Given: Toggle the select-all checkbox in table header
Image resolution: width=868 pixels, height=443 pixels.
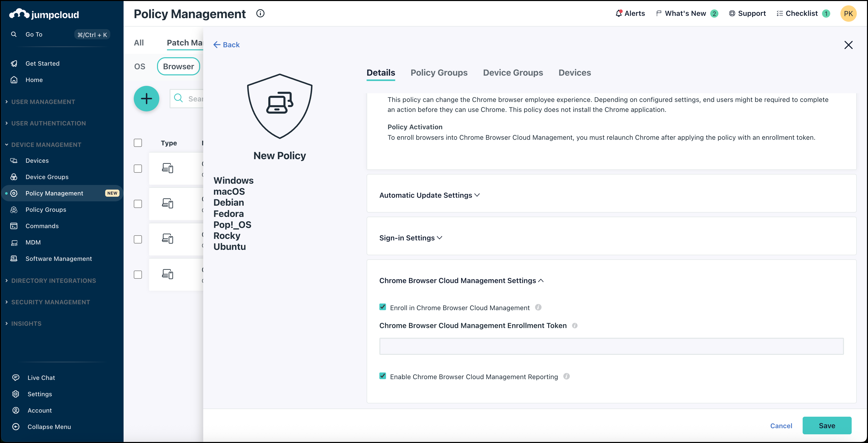Looking at the screenshot, I should [x=138, y=143].
